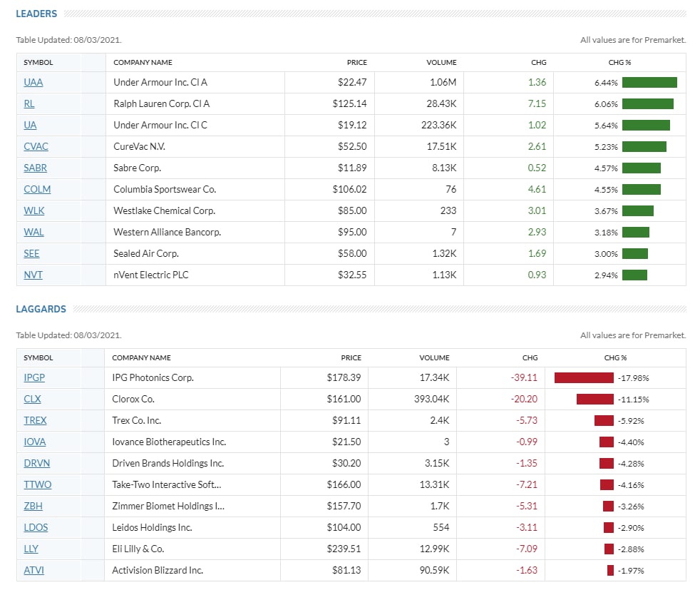Click the 4.61 change value for Columbia
Viewport: 700px width, 590px height.
click(x=537, y=189)
